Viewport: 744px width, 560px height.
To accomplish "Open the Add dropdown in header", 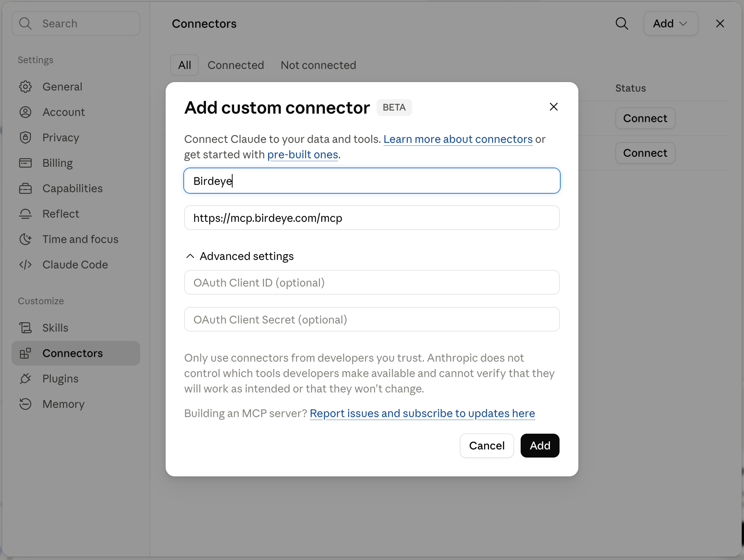I will point(671,23).
